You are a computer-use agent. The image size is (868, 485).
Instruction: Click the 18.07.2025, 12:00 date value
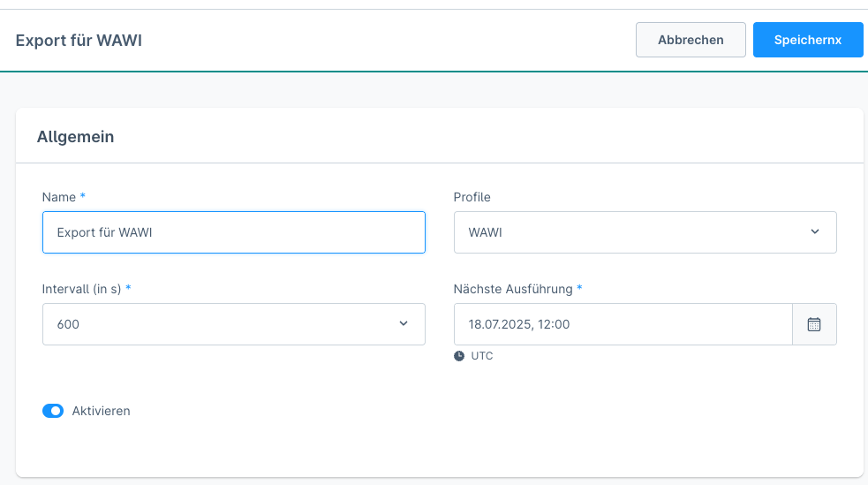[x=519, y=324]
